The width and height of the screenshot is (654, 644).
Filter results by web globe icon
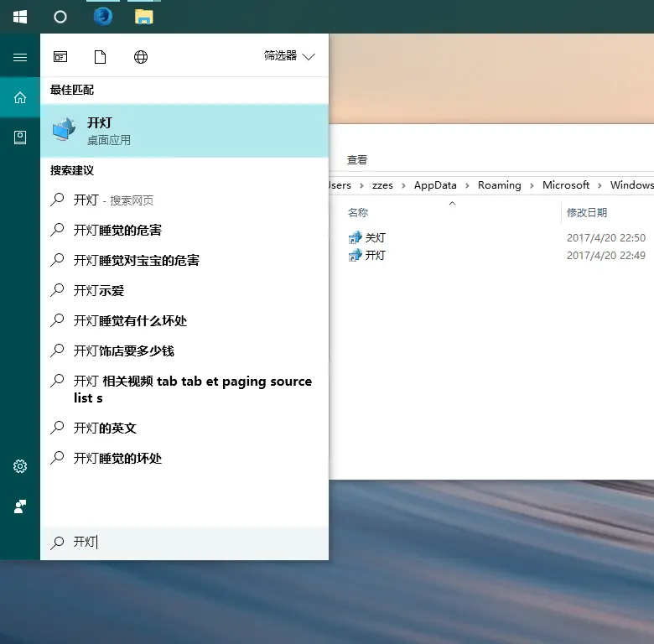(x=141, y=57)
